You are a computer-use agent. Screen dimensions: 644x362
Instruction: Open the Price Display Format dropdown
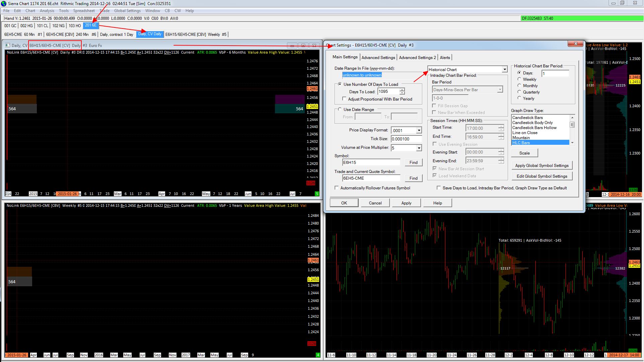coord(419,130)
